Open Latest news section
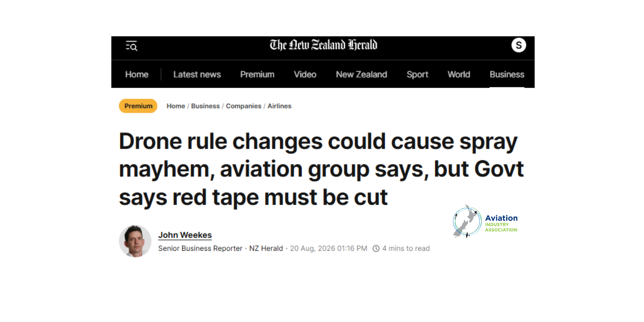 [x=197, y=74]
